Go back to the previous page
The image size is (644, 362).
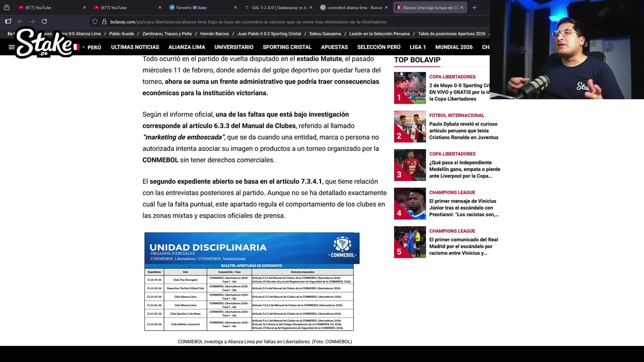point(20,22)
